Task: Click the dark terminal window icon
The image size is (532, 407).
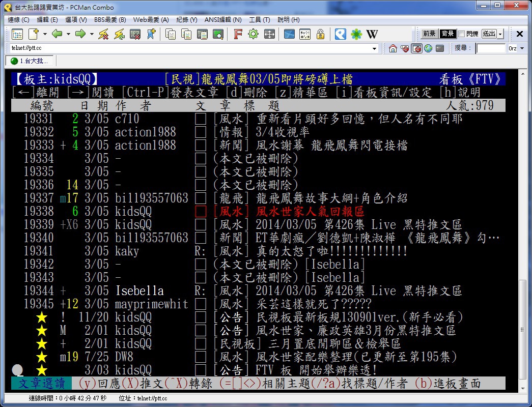Action: click(x=440, y=48)
